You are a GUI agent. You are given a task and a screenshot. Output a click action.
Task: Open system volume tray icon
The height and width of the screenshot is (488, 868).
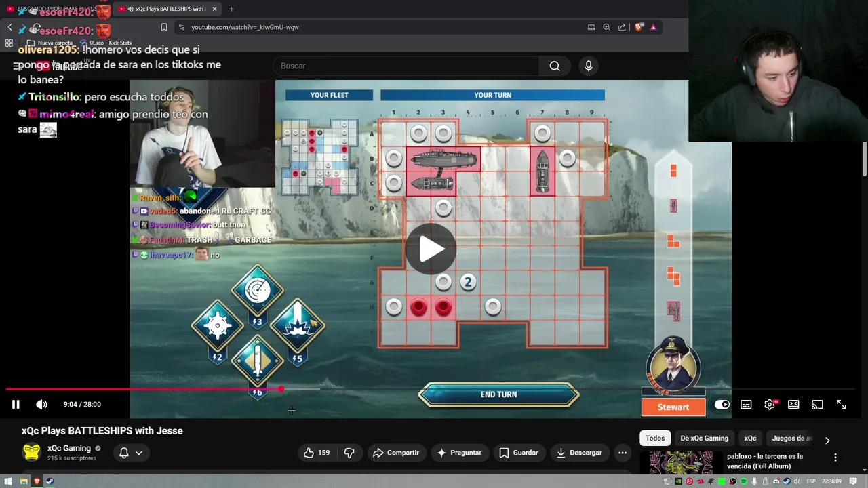click(797, 481)
